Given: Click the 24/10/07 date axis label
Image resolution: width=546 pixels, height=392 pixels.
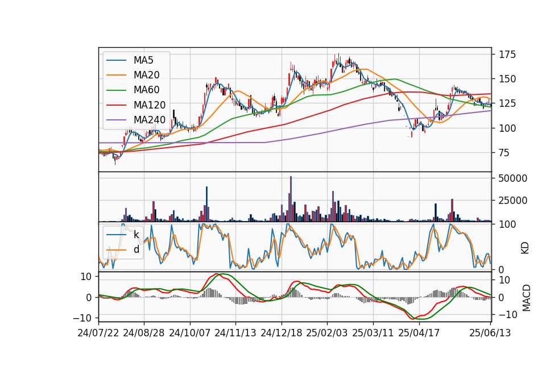Looking at the screenshot, I should click(190, 333).
